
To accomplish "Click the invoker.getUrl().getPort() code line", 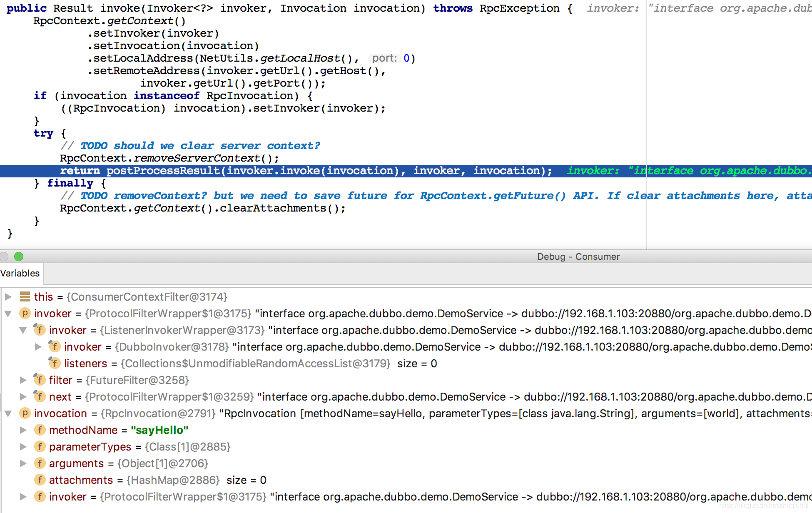I will coord(233,83).
